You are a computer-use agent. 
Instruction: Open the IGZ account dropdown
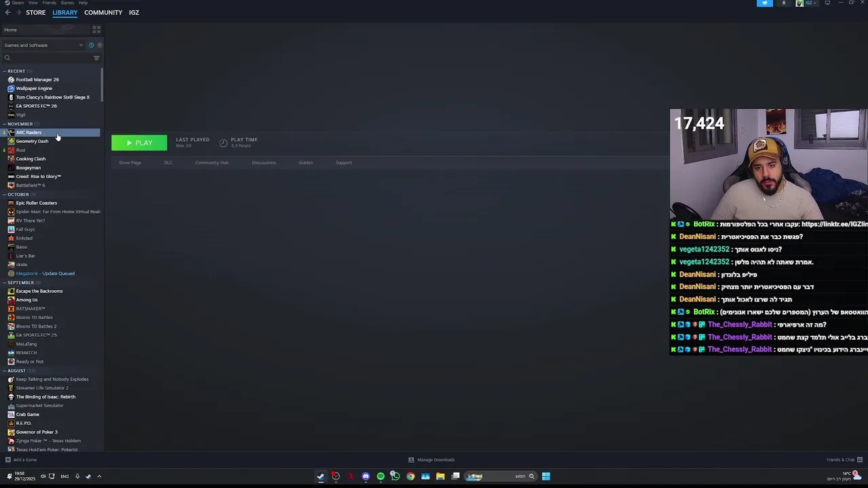(x=807, y=3)
